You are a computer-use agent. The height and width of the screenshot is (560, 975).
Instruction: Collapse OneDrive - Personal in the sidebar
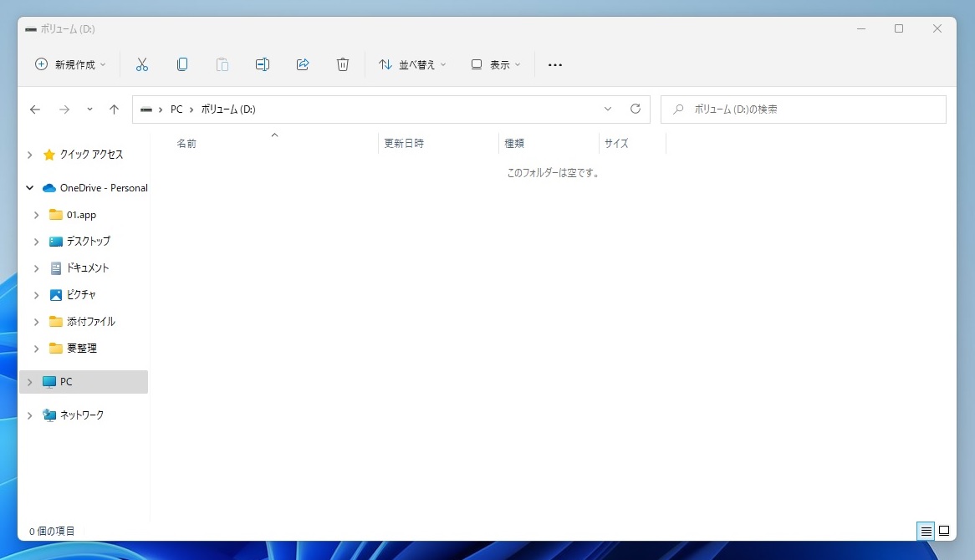(29, 187)
